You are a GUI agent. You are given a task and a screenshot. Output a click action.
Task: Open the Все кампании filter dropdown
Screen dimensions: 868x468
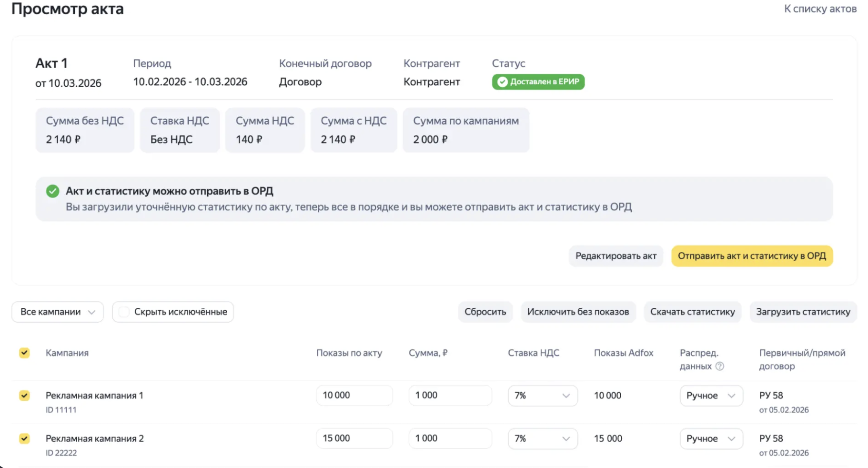[58, 312]
